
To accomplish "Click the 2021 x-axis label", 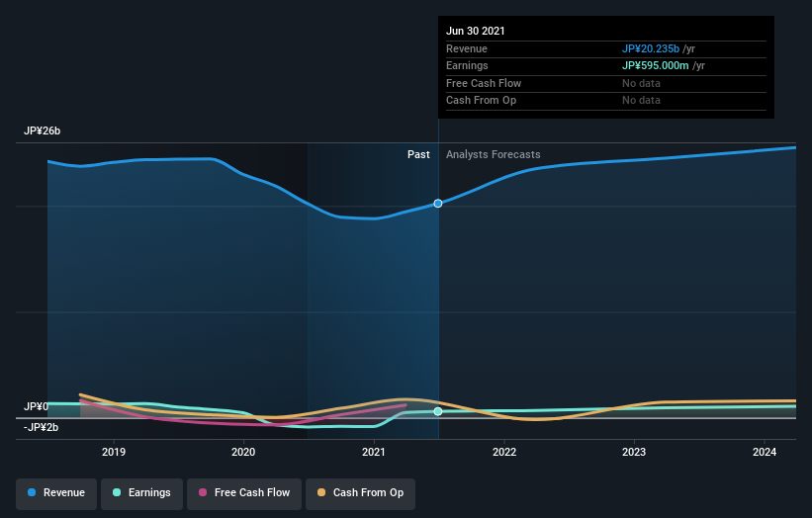I will [374, 452].
